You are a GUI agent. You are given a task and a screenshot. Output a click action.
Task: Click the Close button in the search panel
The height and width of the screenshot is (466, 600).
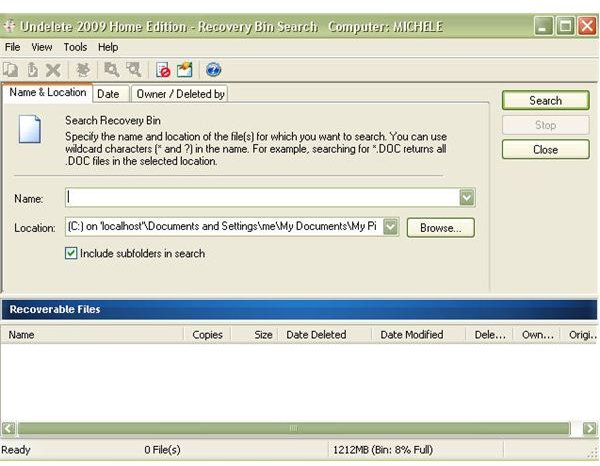tap(545, 149)
